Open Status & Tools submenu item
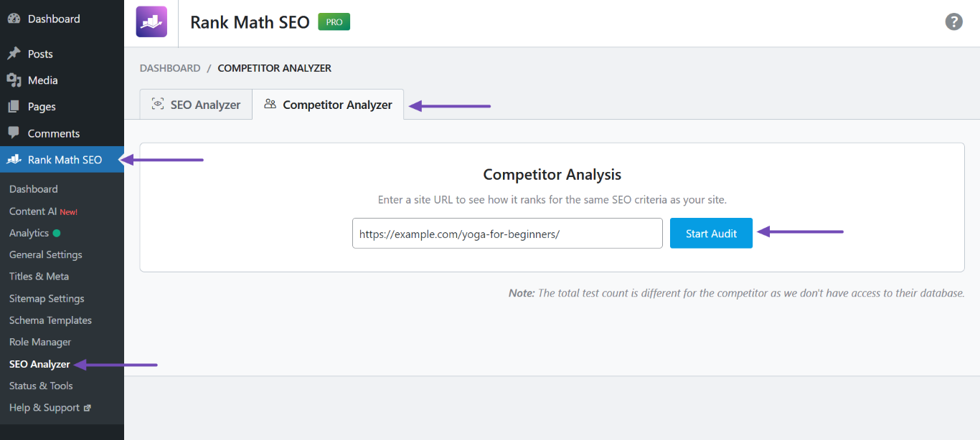The height and width of the screenshot is (440, 980). [x=41, y=386]
